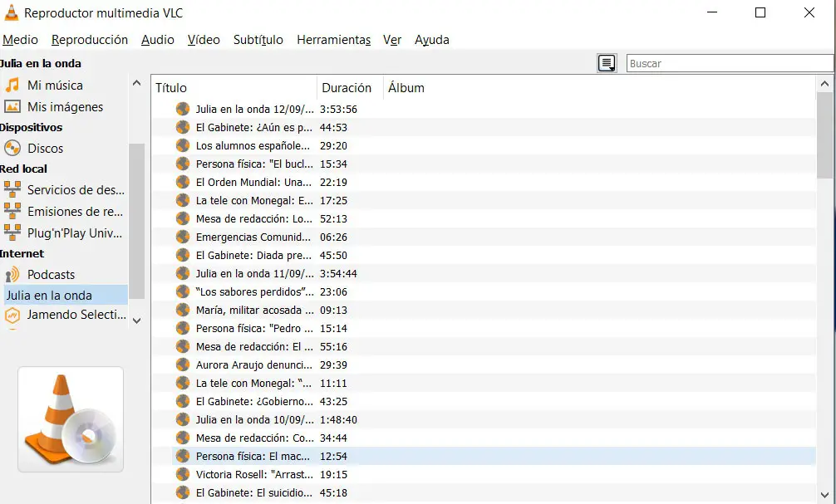Sort playlist by Título column header
The height and width of the screenshot is (504, 836).
coord(234,88)
